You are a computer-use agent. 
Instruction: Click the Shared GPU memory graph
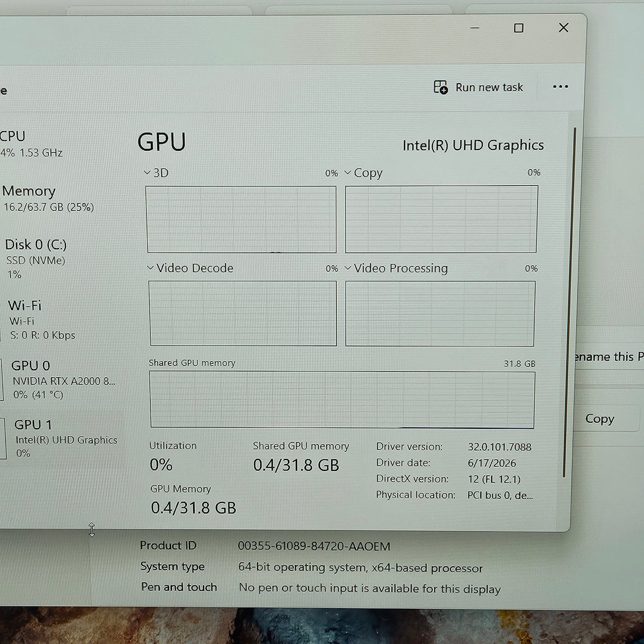[342, 400]
